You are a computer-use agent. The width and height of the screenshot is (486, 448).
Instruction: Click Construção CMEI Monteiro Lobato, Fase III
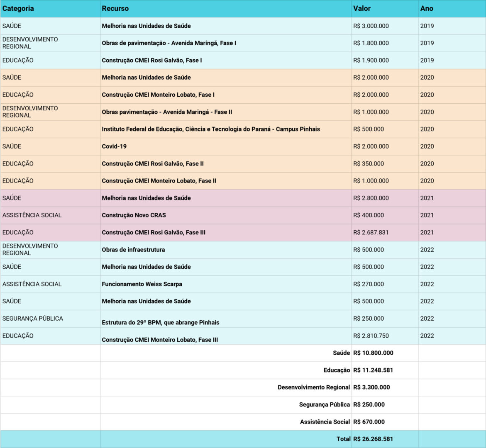point(160,340)
